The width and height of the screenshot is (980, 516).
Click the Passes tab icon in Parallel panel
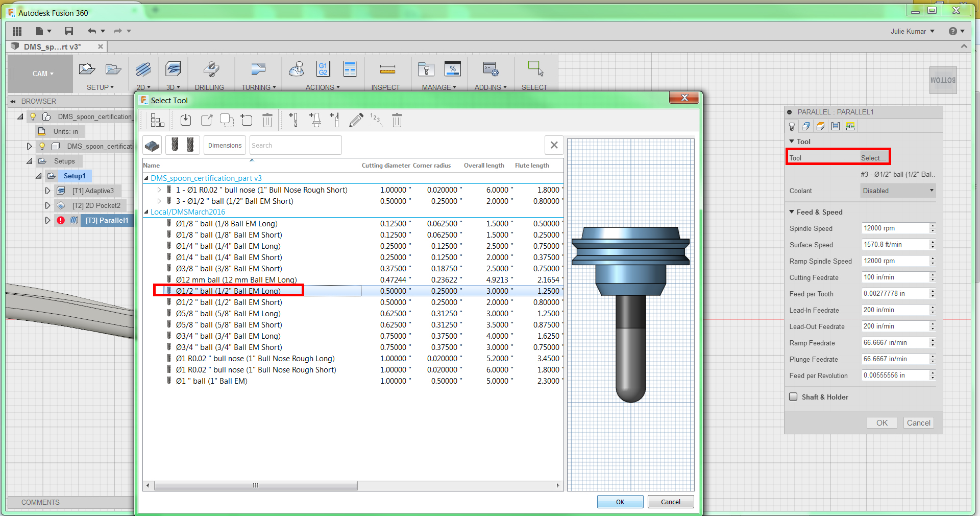(x=835, y=126)
